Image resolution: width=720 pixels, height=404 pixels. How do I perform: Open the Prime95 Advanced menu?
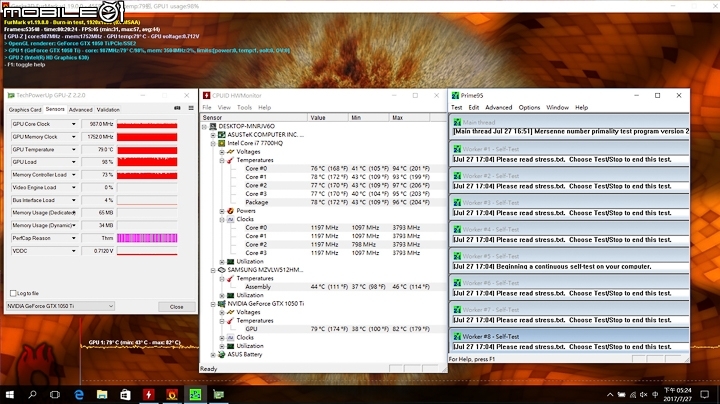click(x=498, y=107)
